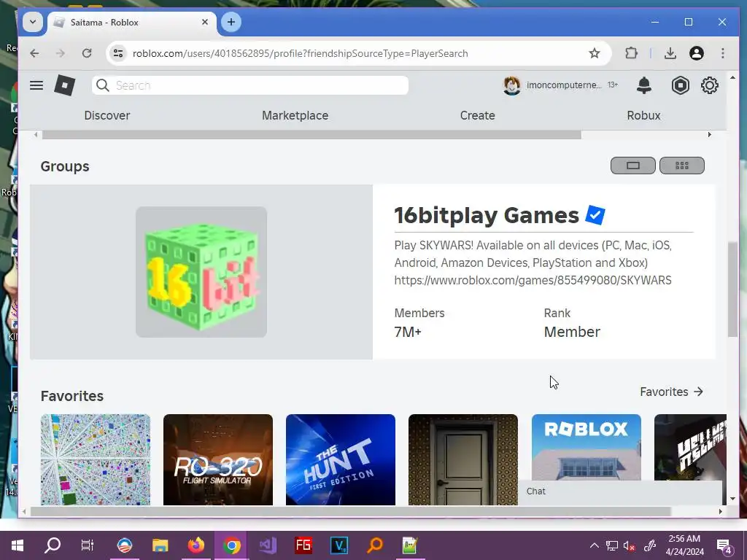Click the muted volume tray icon

pyautogui.click(x=629, y=545)
